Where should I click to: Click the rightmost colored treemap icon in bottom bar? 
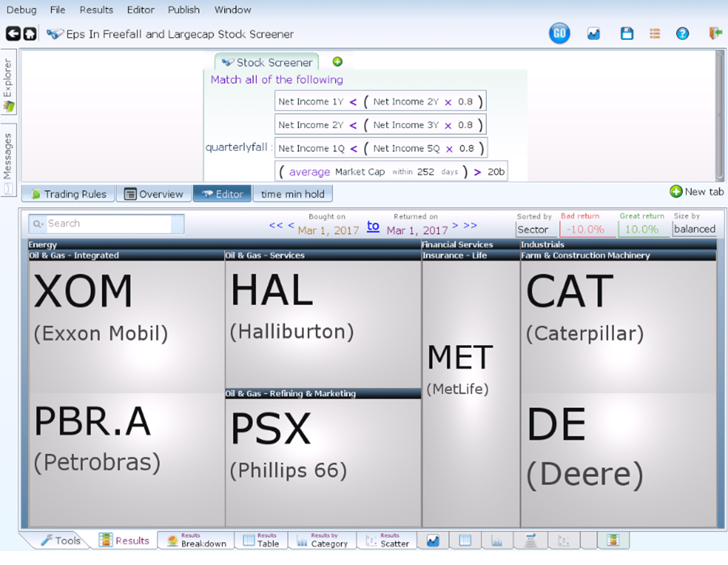613,540
